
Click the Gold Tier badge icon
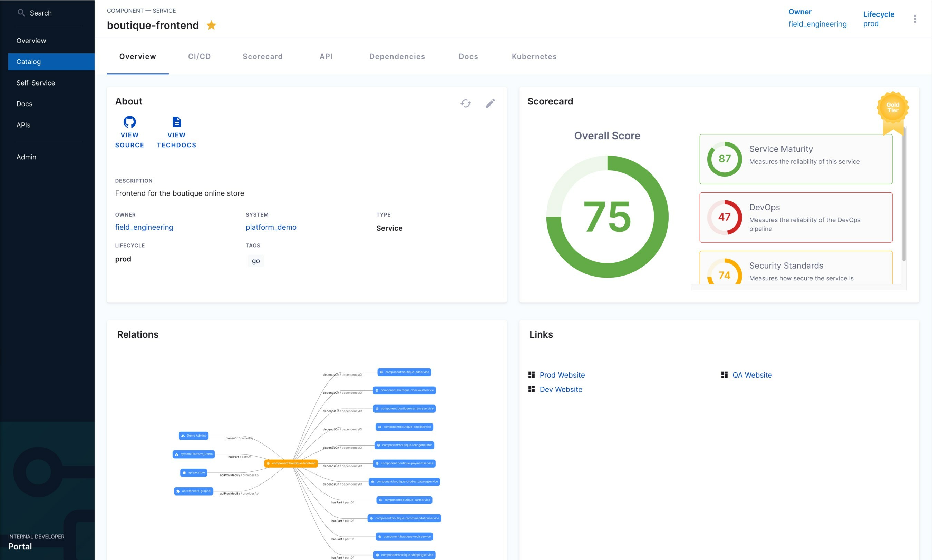coord(893,108)
